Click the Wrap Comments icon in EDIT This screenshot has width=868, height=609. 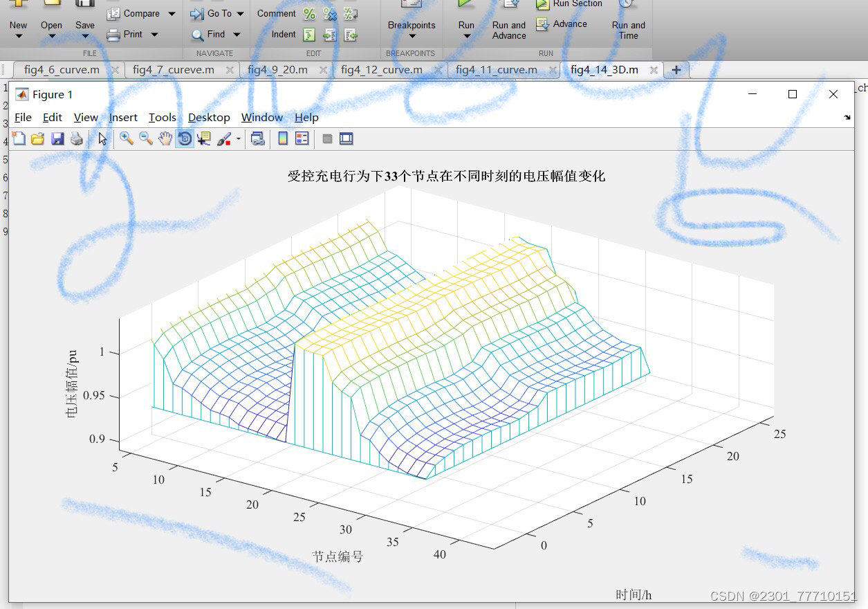point(351,14)
